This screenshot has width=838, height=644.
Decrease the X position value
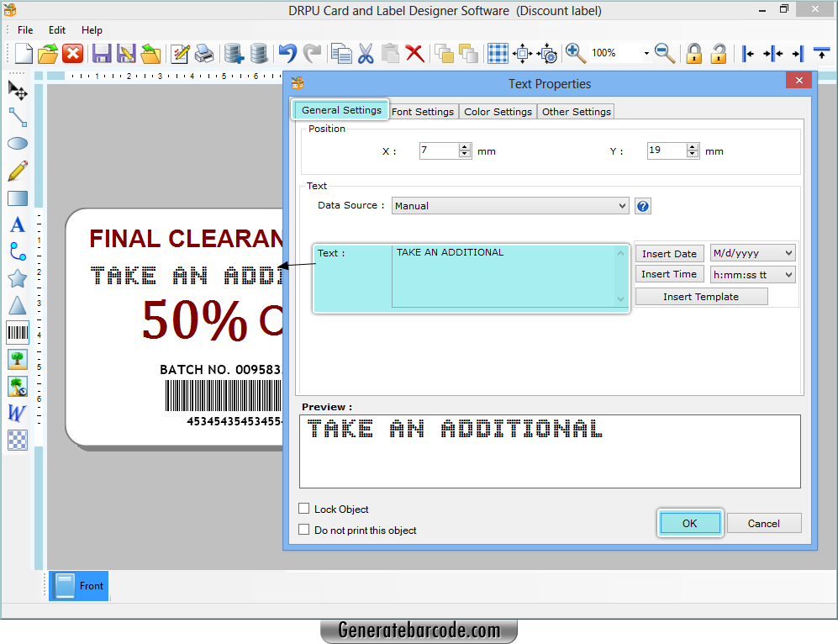pos(465,155)
